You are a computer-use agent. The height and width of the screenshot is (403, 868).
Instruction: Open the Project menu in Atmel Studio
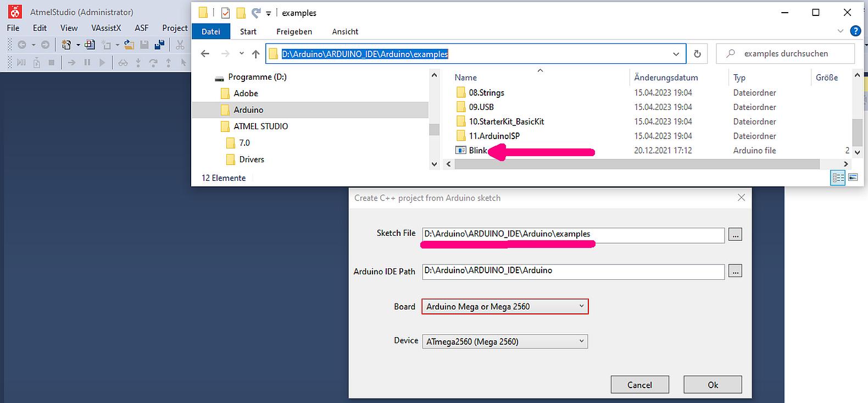click(175, 27)
